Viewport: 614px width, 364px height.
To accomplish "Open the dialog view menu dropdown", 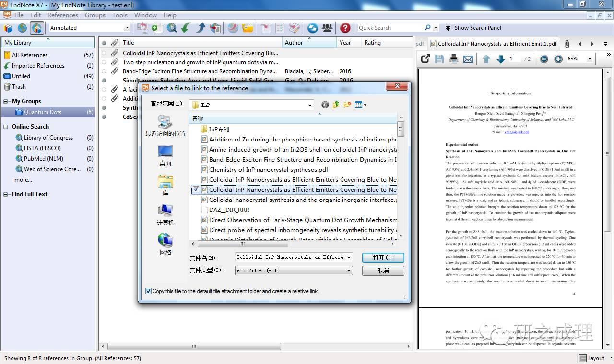I will click(x=360, y=105).
